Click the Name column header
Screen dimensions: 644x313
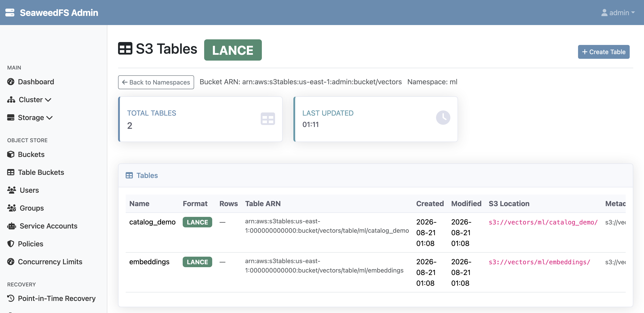click(x=139, y=204)
